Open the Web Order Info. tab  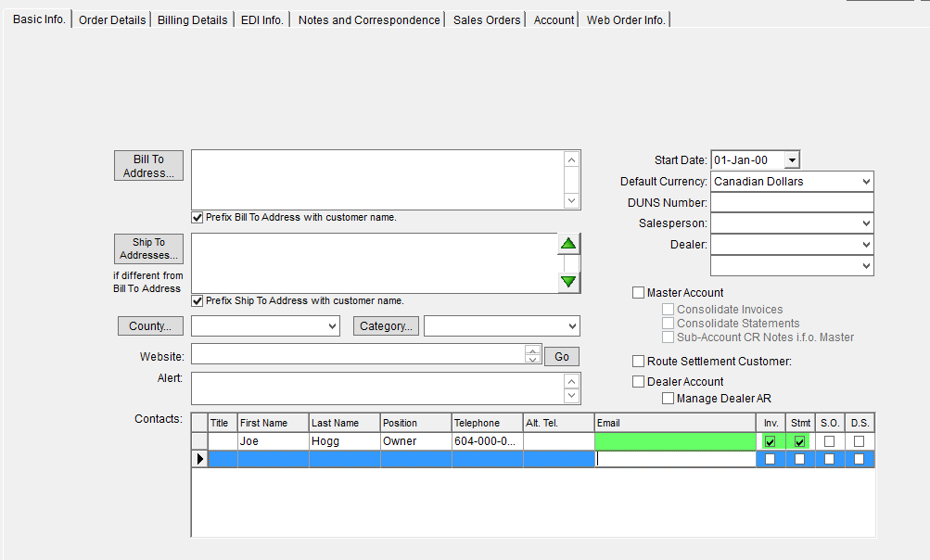(x=626, y=19)
